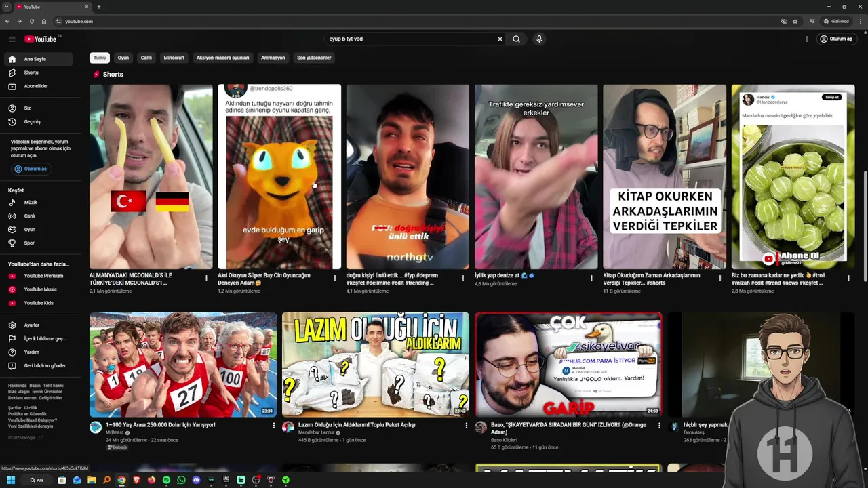868x488 pixels.
Task: Select Aksiyon-macera oyunları chip
Action: (x=223, y=58)
